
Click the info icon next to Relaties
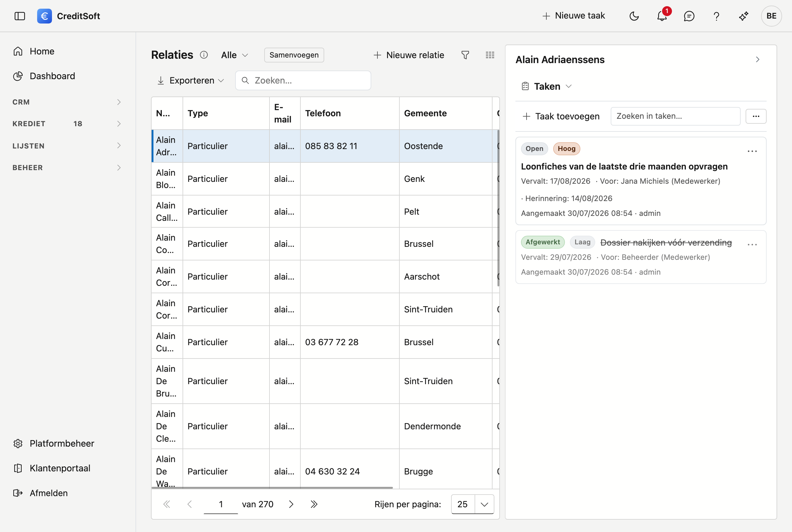click(204, 55)
